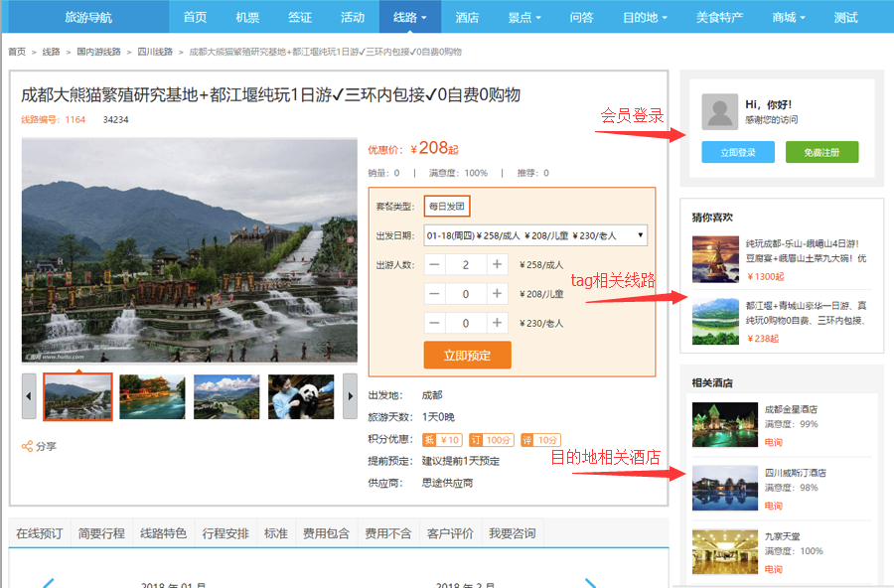Expand the 线路 navigation menu

[409, 17]
